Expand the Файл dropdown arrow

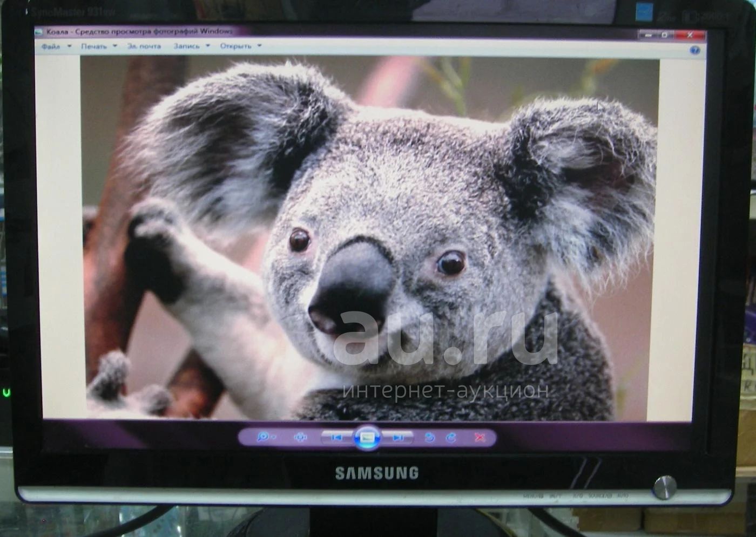[x=69, y=46]
